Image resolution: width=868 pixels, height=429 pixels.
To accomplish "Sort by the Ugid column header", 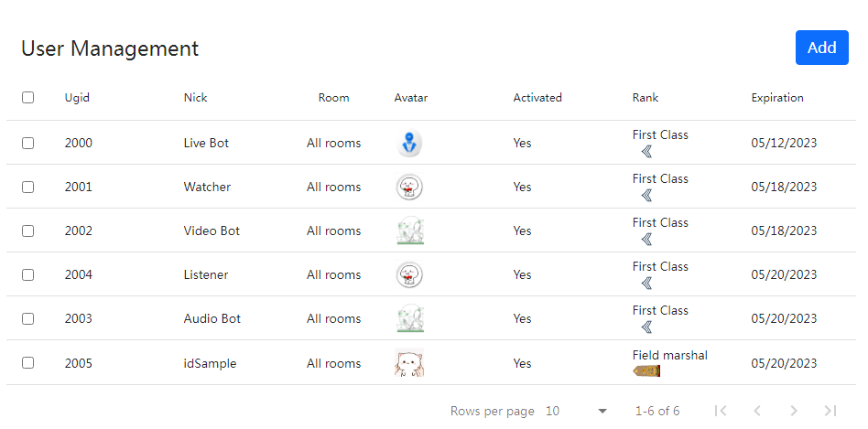I will click(77, 97).
